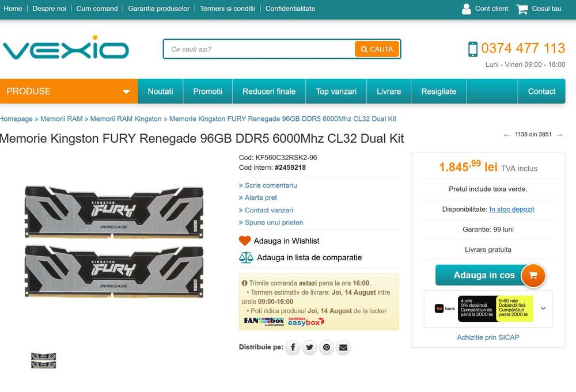This screenshot has height=392, width=576.
Task: Share product by email envelope icon
Action: pyautogui.click(x=343, y=347)
